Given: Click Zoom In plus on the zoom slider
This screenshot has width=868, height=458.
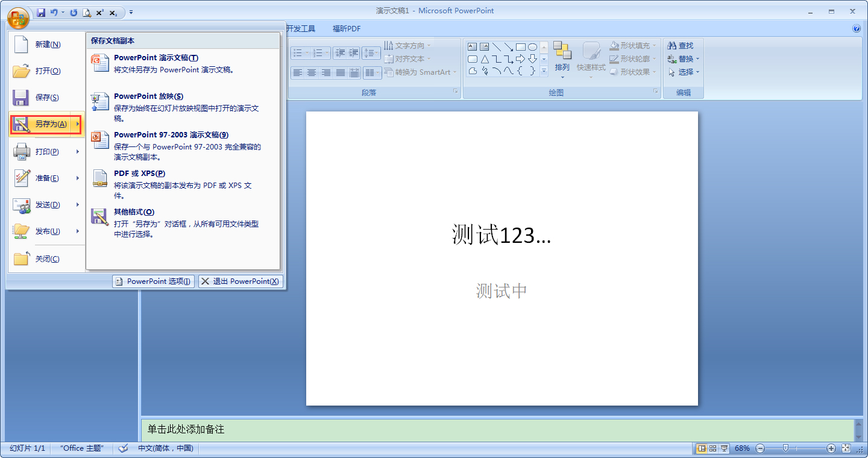Looking at the screenshot, I should pos(830,448).
